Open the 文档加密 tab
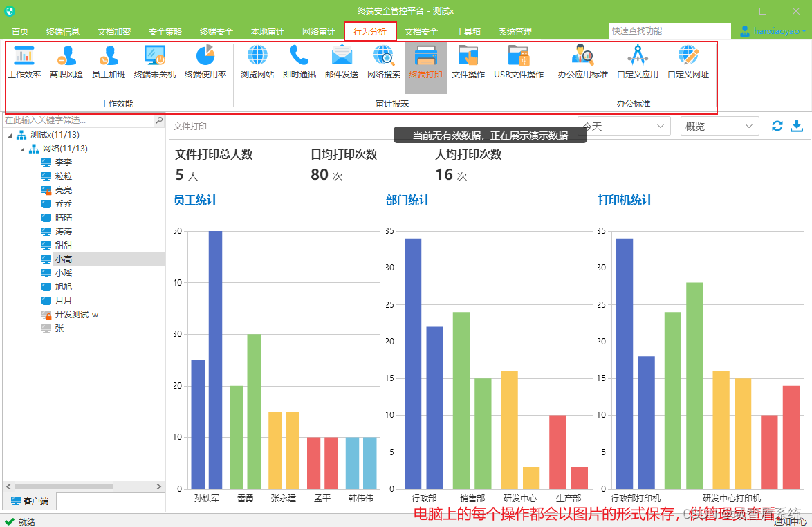Viewport: 812px width, 527px height. [114, 32]
